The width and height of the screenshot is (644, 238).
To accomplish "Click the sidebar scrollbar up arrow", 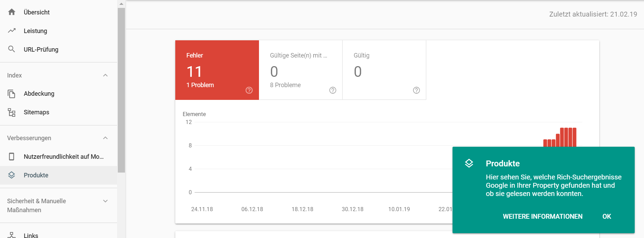I will (121, 4).
